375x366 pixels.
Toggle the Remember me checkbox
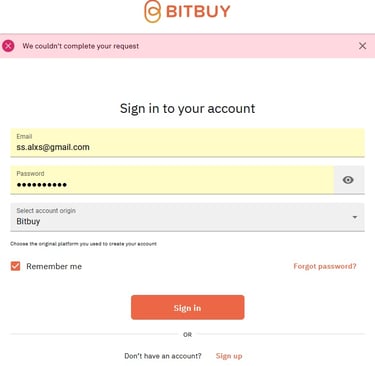[x=15, y=266]
